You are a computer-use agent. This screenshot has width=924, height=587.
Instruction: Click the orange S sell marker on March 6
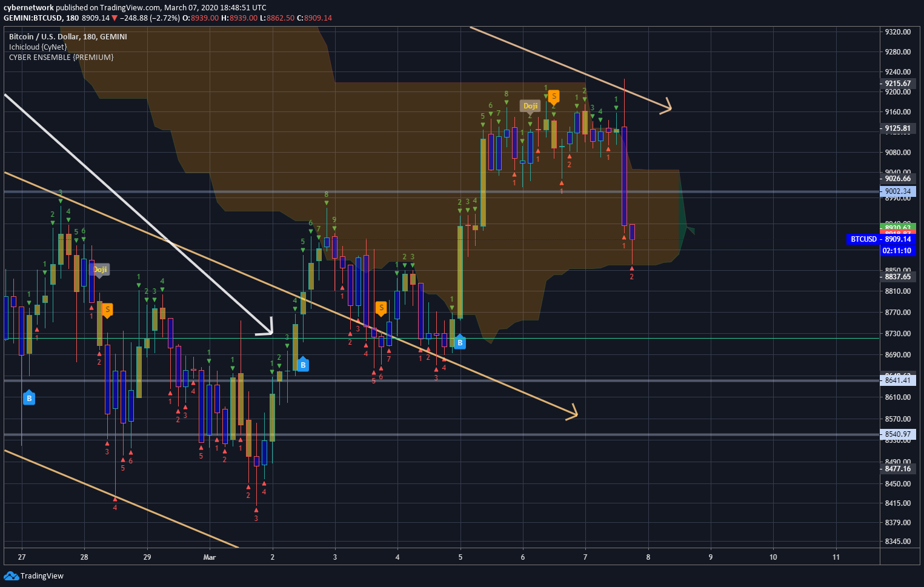tap(554, 97)
